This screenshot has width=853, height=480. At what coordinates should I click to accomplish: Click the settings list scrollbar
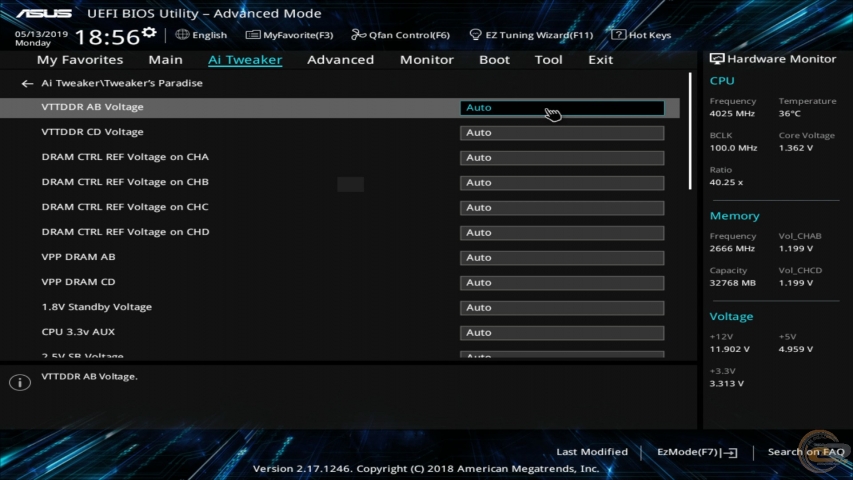pos(690,131)
